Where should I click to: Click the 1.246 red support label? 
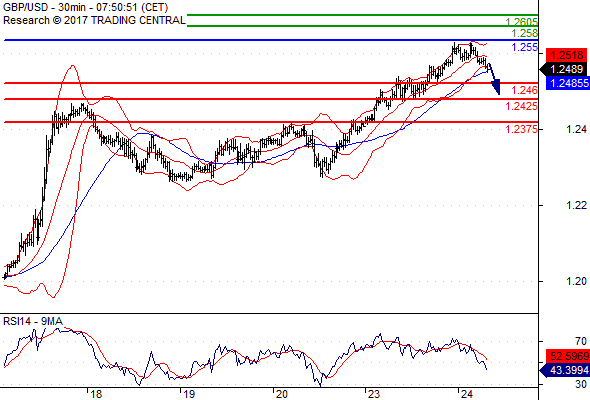point(525,90)
